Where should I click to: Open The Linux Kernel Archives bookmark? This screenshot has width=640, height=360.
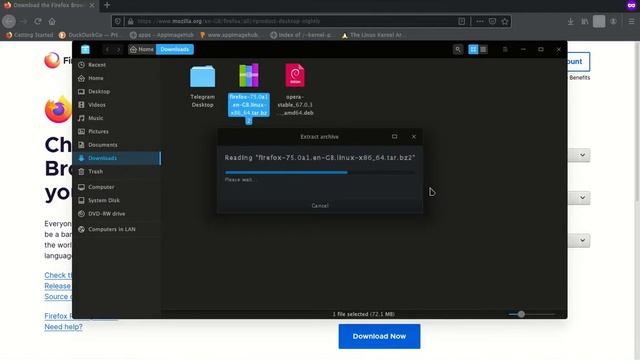(374, 35)
